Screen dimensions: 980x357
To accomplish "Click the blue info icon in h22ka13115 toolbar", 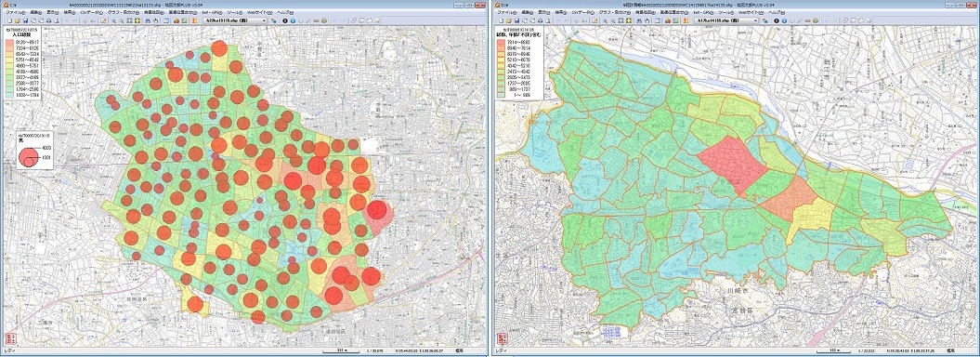I will coord(293,20).
